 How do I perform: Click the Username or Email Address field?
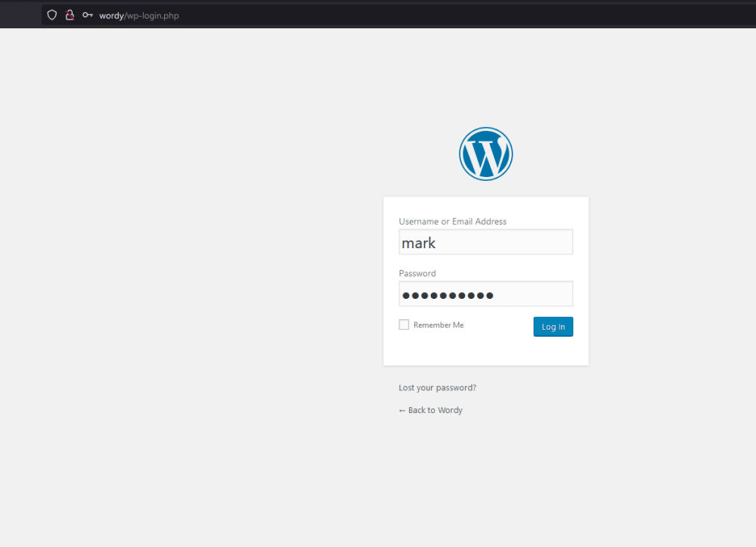pos(485,242)
